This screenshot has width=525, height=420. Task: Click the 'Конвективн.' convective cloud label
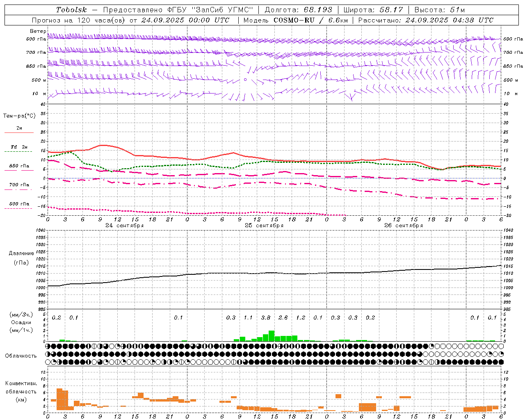[x=21, y=383]
